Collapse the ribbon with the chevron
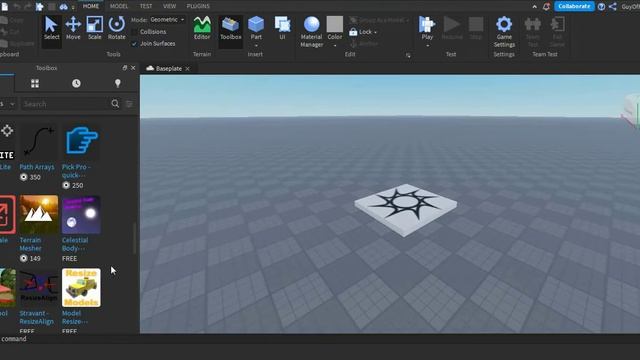This screenshot has height=360, width=640. [534, 7]
